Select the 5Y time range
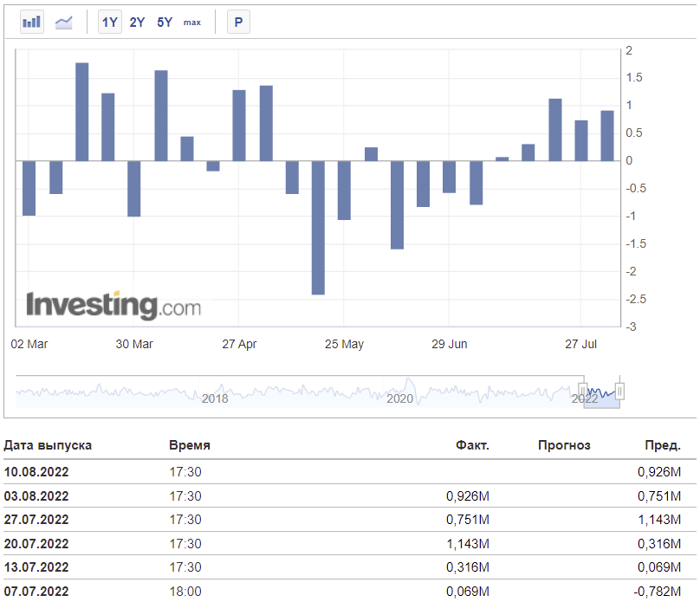This screenshot has height=602, width=700. 165,22
